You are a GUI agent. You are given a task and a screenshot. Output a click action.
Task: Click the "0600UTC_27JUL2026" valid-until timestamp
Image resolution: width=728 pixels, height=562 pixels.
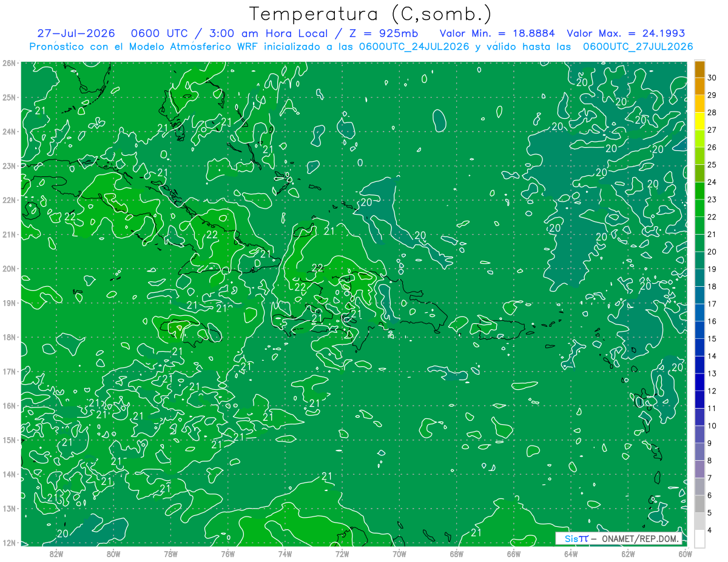point(638,46)
